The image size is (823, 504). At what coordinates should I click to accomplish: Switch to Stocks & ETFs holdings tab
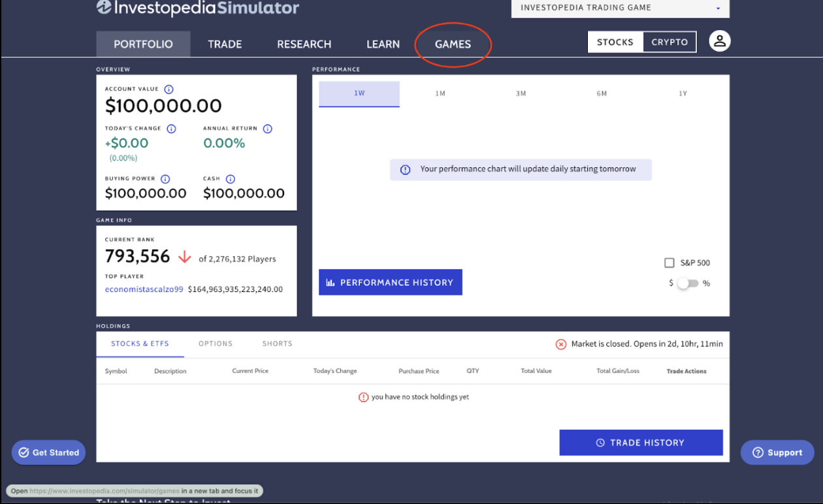(x=140, y=344)
